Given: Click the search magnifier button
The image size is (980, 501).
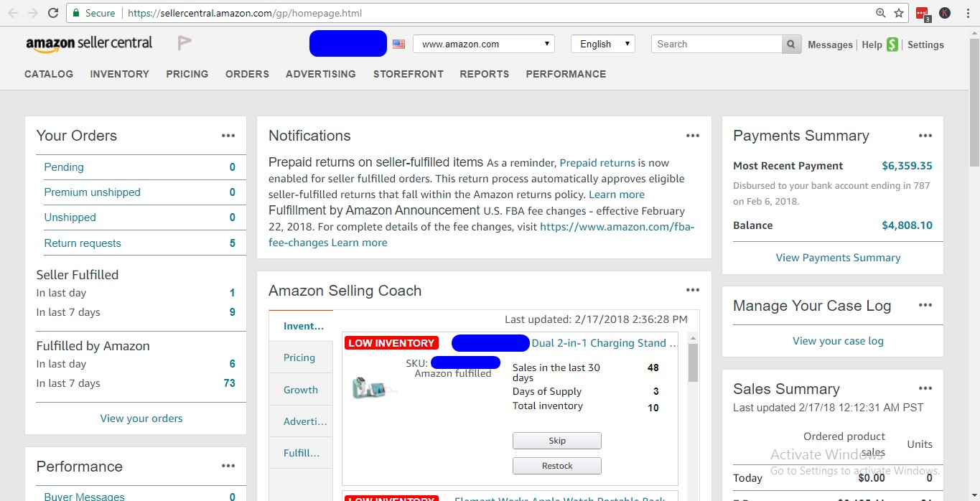Looking at the screenshot, I should 791,44.
